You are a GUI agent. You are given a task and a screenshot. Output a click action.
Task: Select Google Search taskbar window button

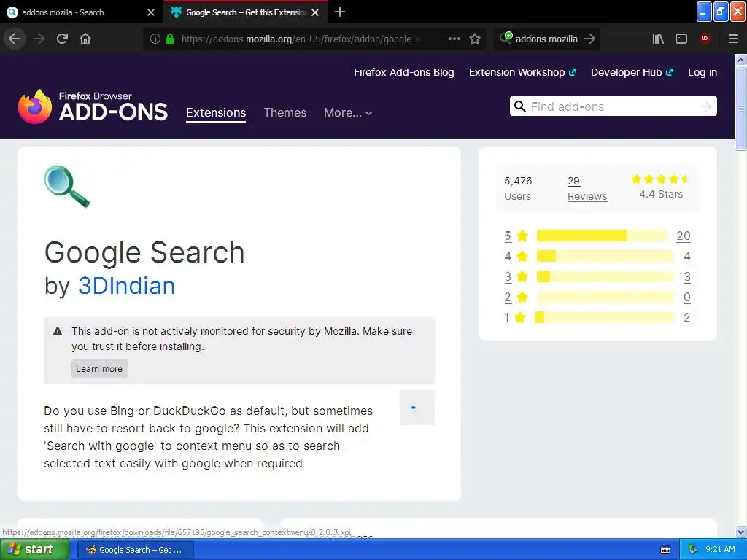point(135,550)
